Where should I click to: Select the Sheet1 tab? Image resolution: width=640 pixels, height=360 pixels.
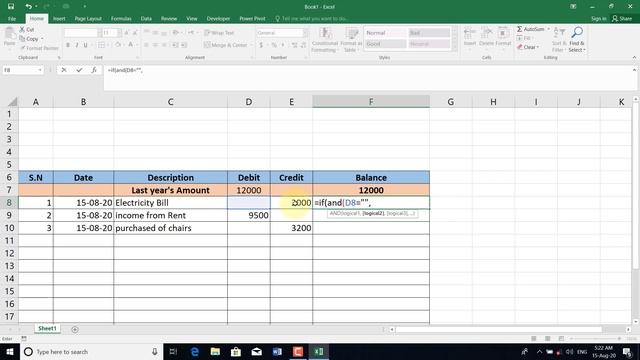(x=47, y=329)
